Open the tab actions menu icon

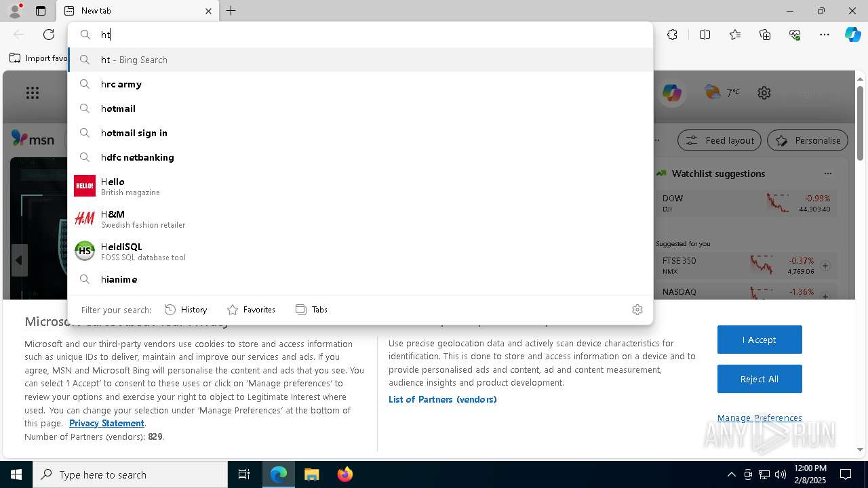[x=41, y=11]
